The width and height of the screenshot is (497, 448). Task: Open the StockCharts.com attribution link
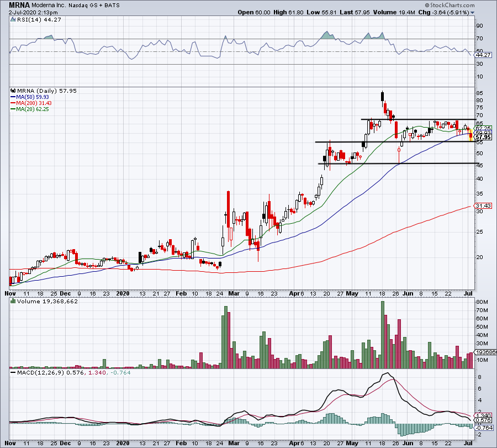pyautogui.click(x=450, y=5)
